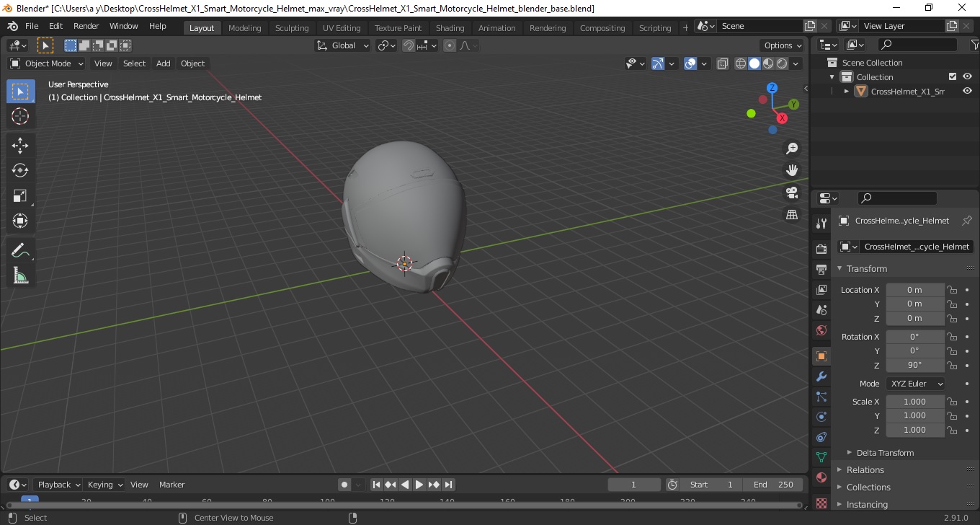The height and width of the screenshot is (525, 980).
Task: Expand the Collections panel
Action: click(x=868, y=487)
